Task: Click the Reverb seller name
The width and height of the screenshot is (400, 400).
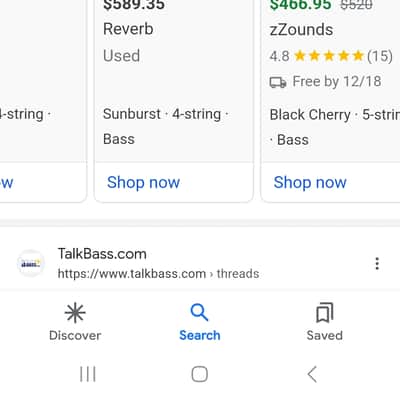Action: coord(128,29)
